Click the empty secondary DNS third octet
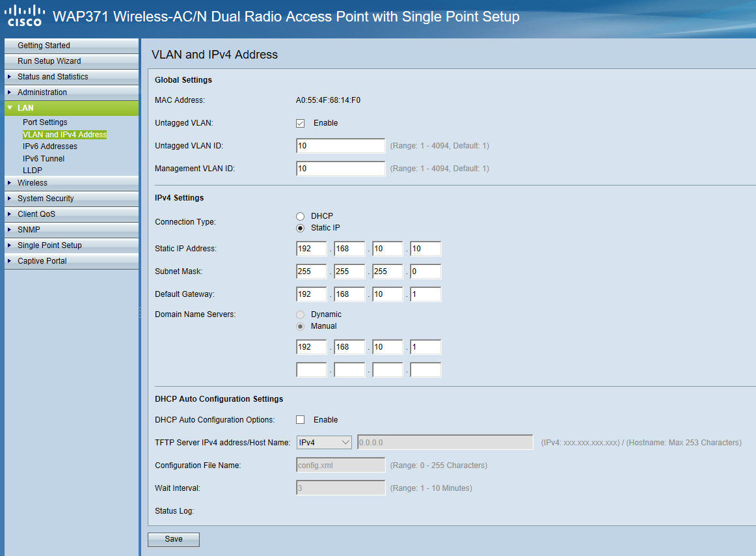This screenshot has height=556, width=756. click(x=388, y=370)
